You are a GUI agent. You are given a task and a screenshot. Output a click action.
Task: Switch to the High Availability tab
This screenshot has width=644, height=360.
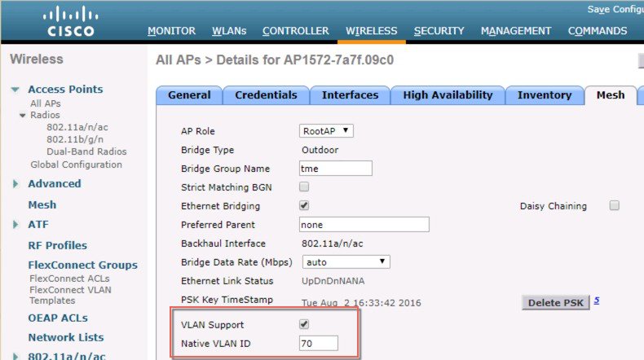coord(448,95)
